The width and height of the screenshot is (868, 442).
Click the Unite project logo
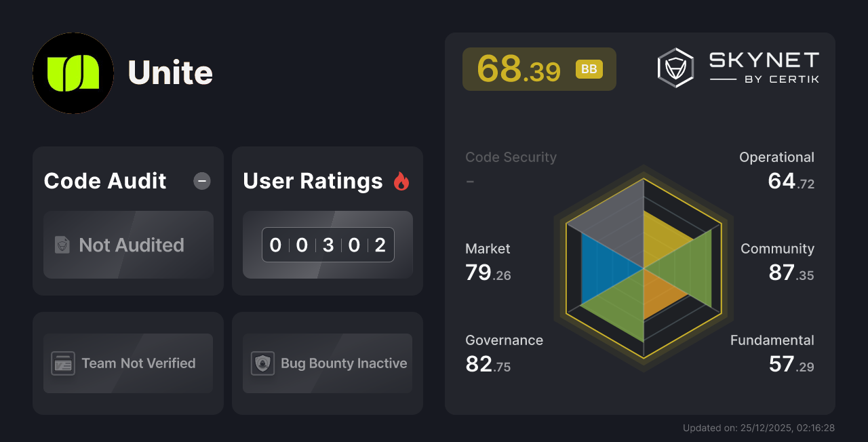[73, 73]
